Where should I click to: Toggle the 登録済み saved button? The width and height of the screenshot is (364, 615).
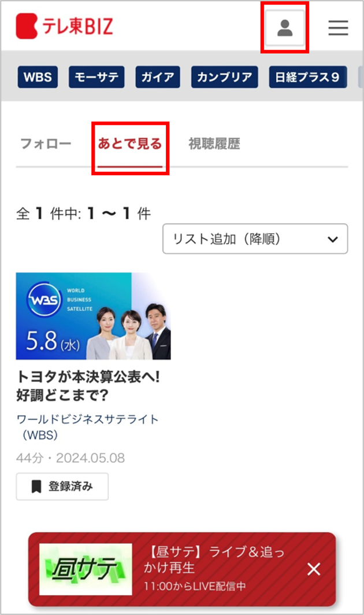tap(62, 487)
